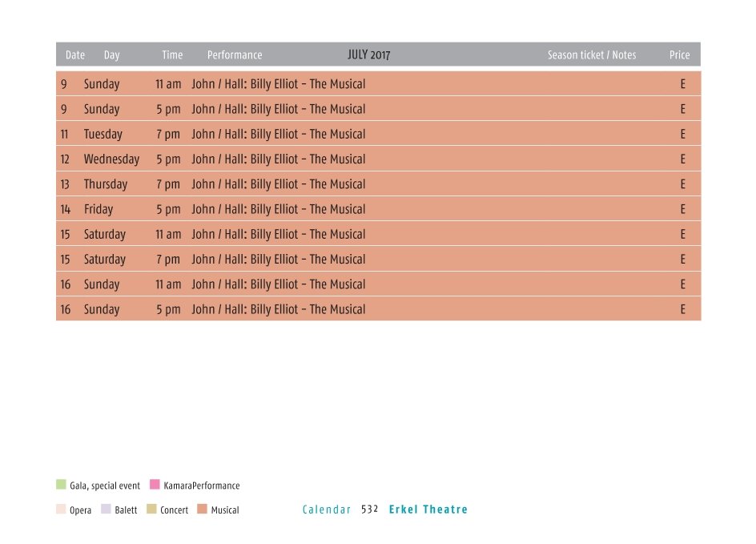Click the tan Concert legend swatch
Screen dimensions: 756x544
[151, 509]
